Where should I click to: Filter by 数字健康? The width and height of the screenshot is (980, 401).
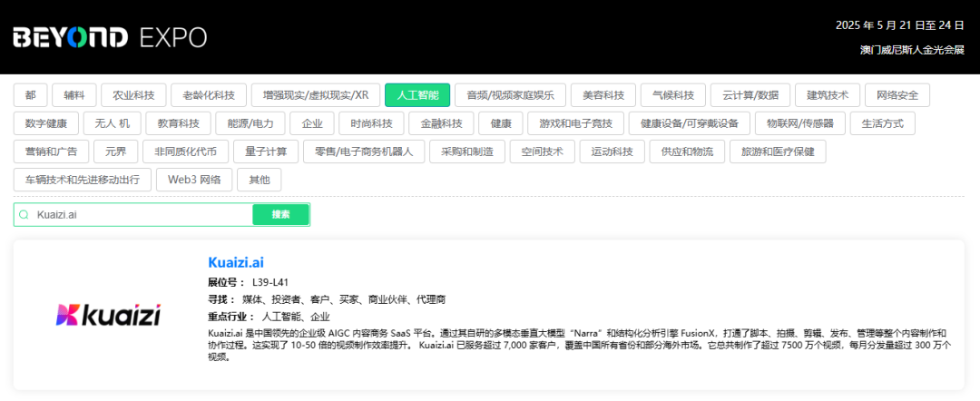pos(46,123)
